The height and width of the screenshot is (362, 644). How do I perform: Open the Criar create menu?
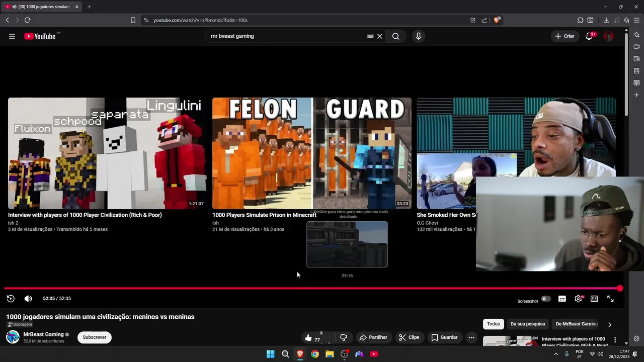coord(565,36)
